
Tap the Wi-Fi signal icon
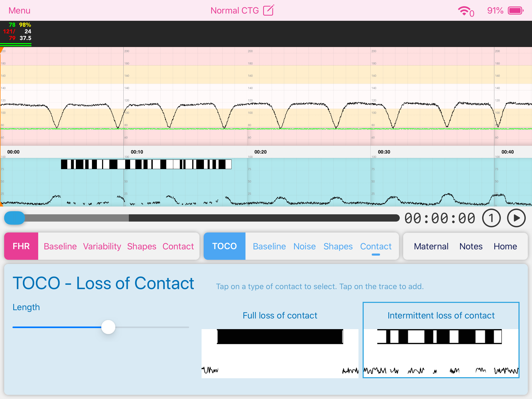(465, 11)
